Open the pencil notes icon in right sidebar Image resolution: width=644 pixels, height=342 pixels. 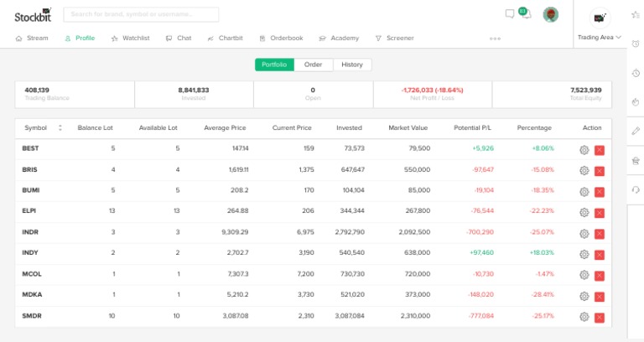coord(636,131)
